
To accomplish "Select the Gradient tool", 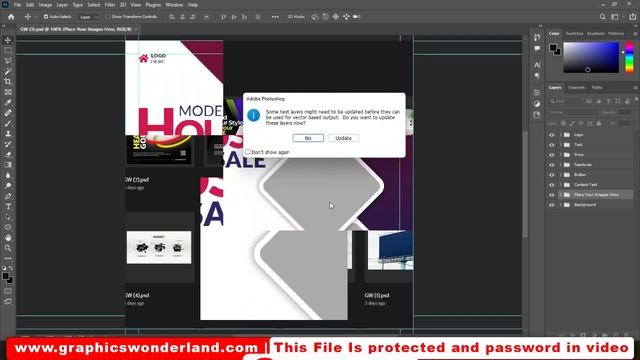I will pyautogui.click(x=8, y=165).
